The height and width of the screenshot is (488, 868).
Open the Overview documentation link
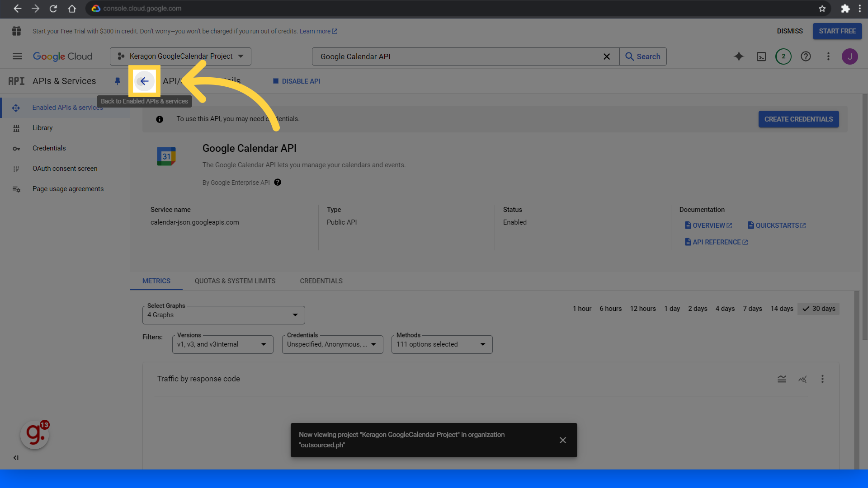click(708, 225)
